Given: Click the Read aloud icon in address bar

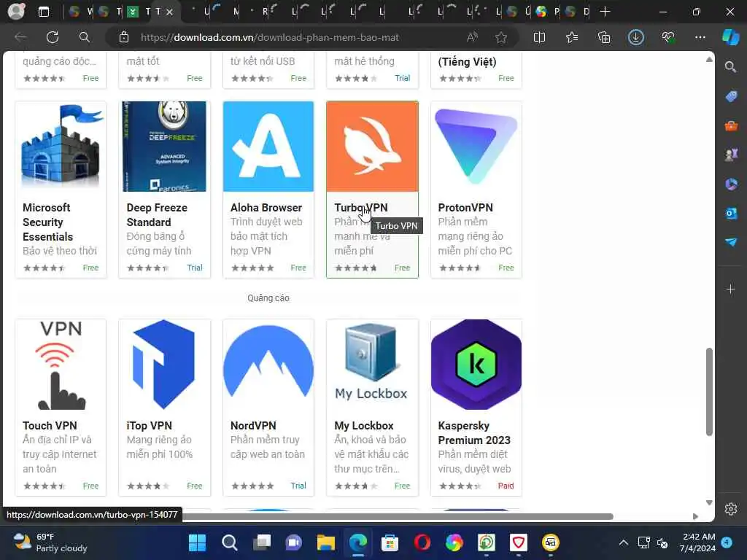Looking at the screenshot, I should pos(472,37).
